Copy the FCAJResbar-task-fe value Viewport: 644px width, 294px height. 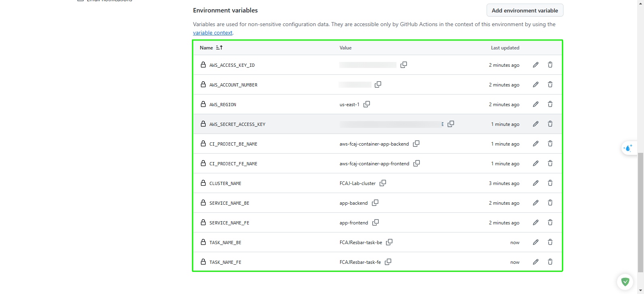click(388, 262)
